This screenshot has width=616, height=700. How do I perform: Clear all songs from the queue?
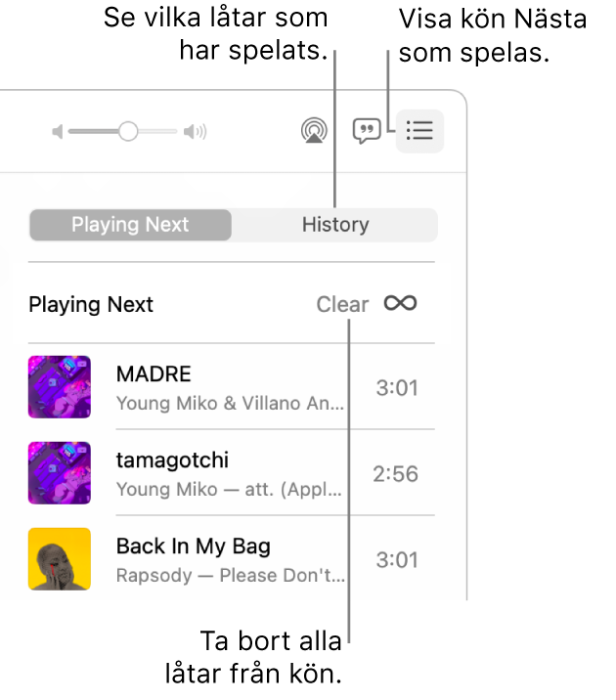click(x=342, y=304)
